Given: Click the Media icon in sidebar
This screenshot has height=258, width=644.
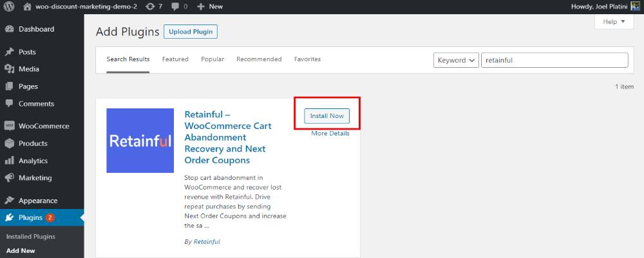Looking at the screenshot, I should click(10, 69).
